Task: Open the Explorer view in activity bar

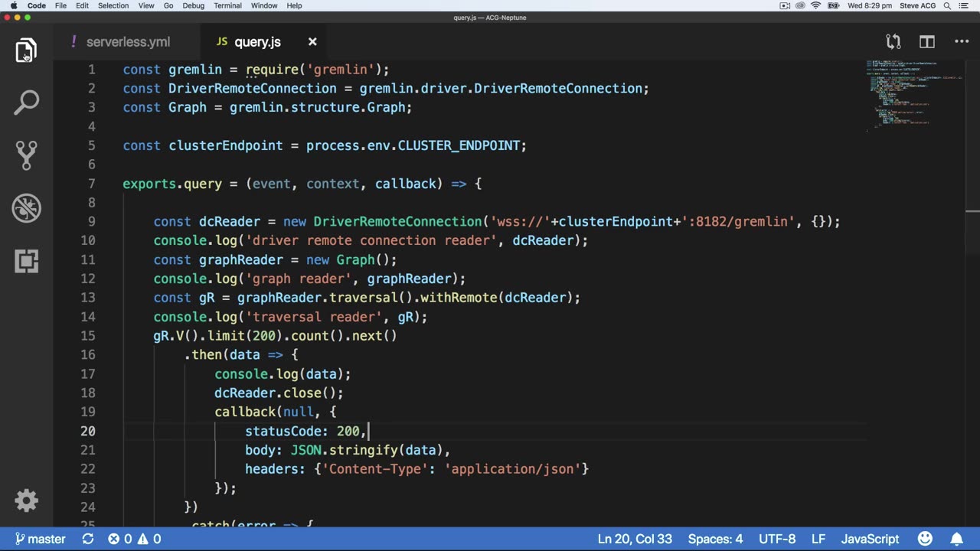Action: pyautogui.click(x=26, y=51)
